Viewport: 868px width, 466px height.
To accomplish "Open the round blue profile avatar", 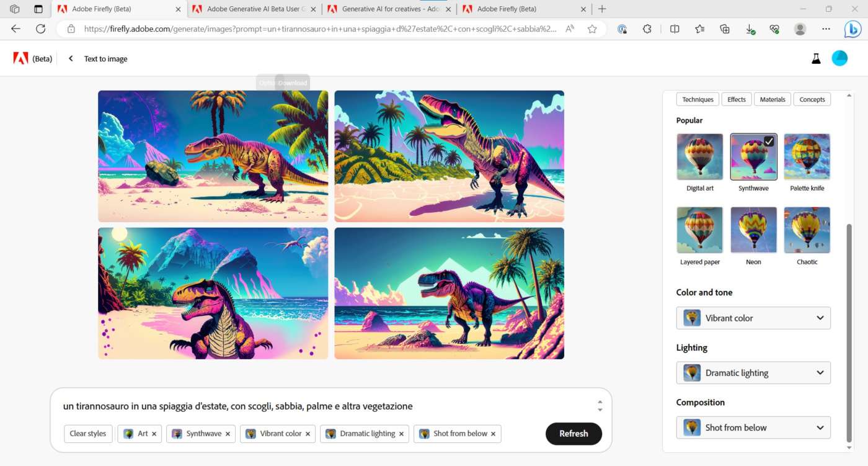I will click(x=839, y=58).
